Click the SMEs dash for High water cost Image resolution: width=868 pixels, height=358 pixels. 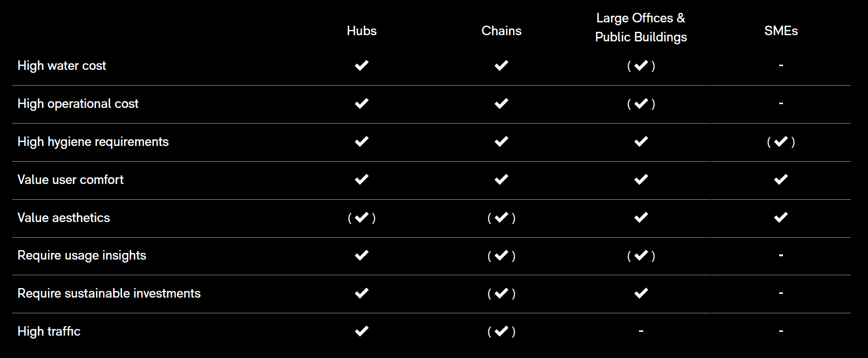pyautogui.click(x=781, y=66)
